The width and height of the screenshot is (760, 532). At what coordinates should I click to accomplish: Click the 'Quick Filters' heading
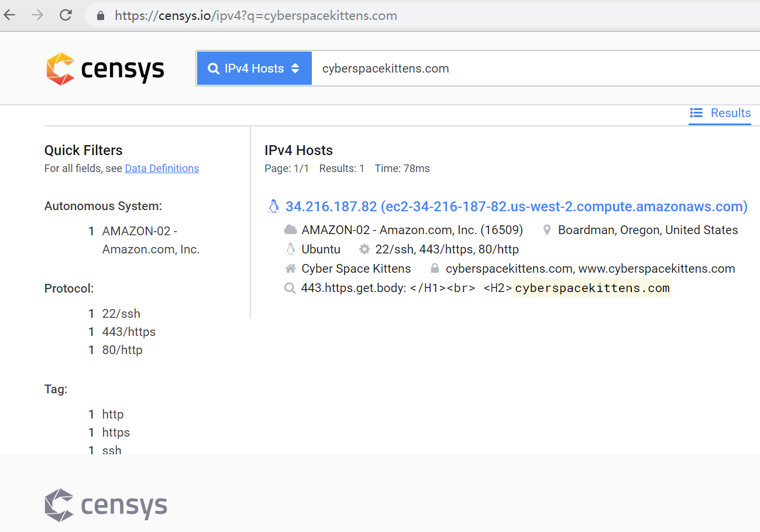point(84,150)
